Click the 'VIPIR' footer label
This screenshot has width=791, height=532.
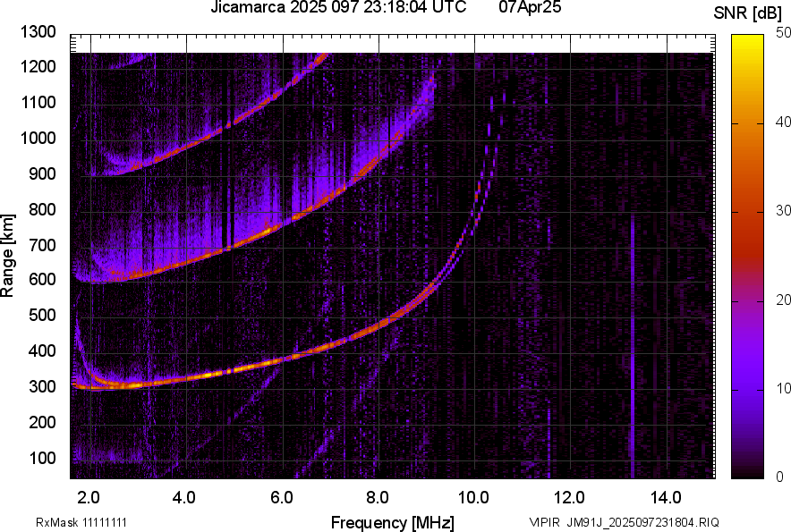click(544, 522)
